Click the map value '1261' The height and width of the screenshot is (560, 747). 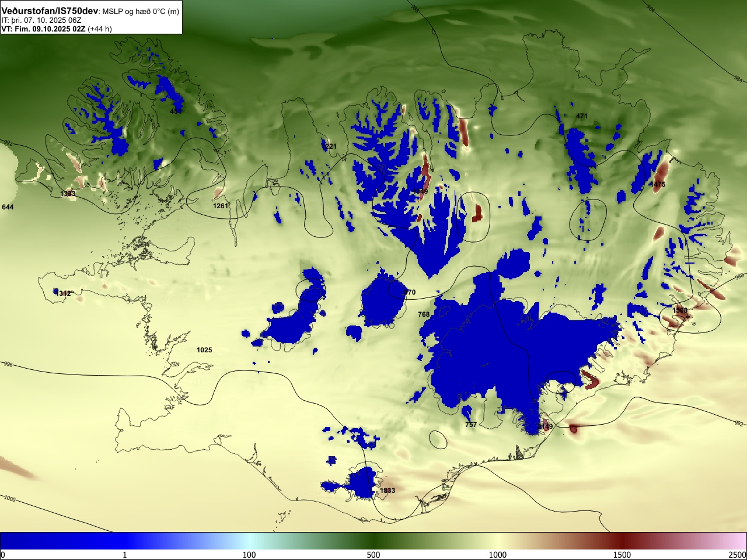click(221, 206)
